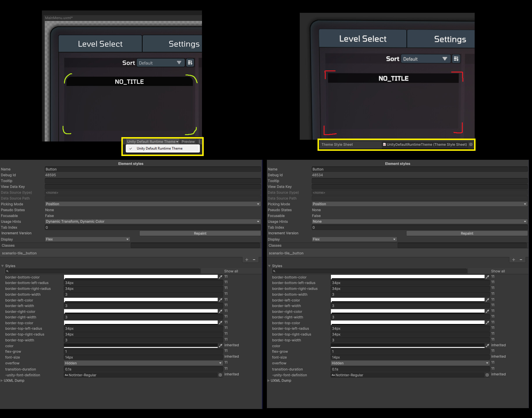
Task: Uncheck Unity Default Runtime Theme in the theme menu
Action: [x=160, y=148]
